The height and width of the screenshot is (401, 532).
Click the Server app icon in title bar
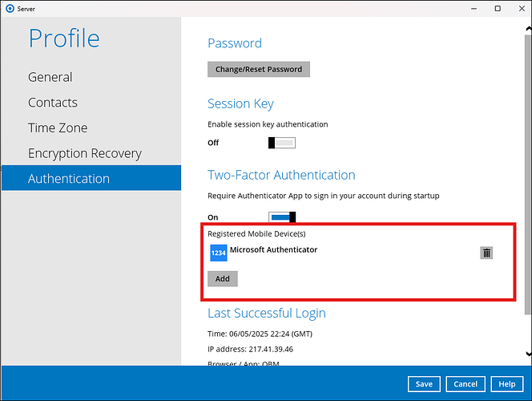(x=9, y=9)
